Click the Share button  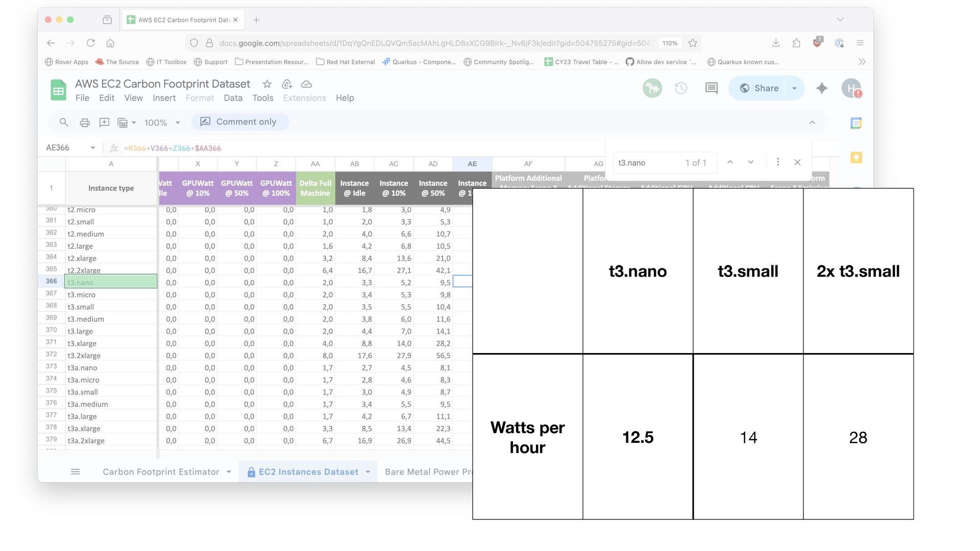click(759, 88)
